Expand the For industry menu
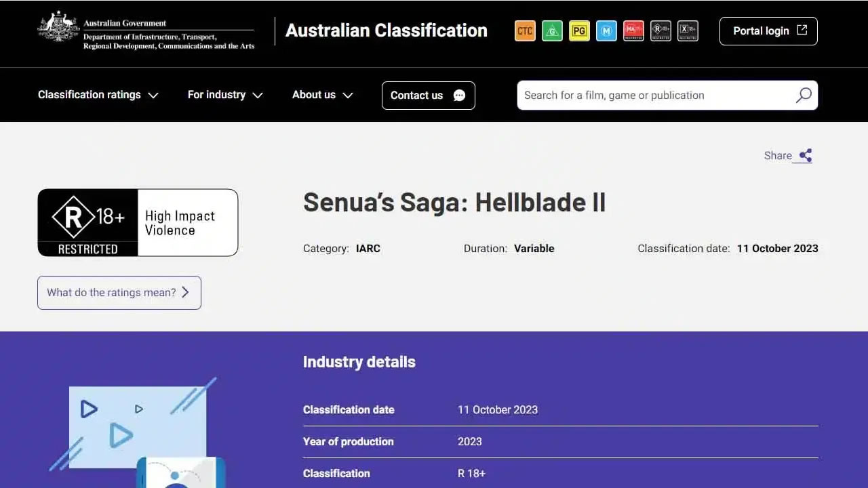The image size is (868, 488). 225,95
